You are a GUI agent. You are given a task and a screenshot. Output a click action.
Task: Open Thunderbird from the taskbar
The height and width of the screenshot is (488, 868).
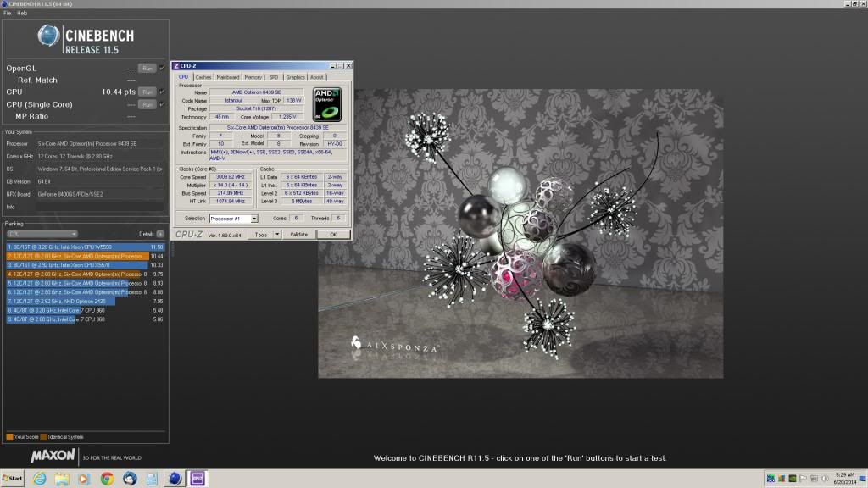click(x=129, y=479)
